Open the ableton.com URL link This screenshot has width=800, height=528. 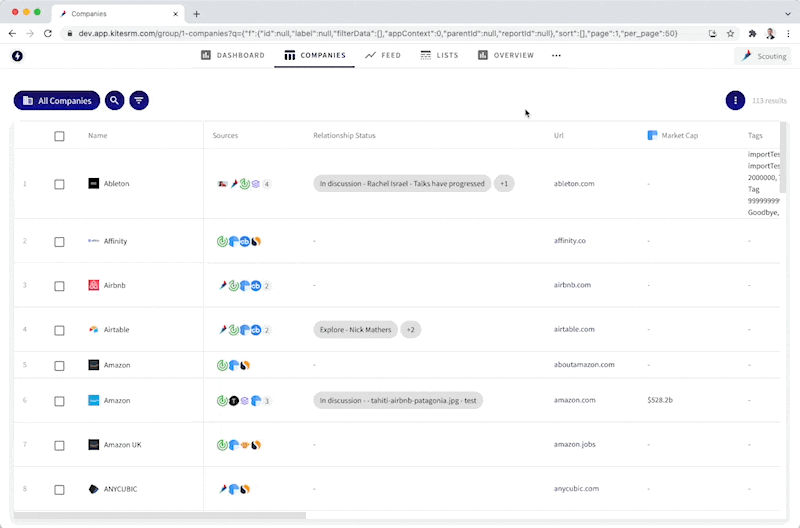click(574, 184)
